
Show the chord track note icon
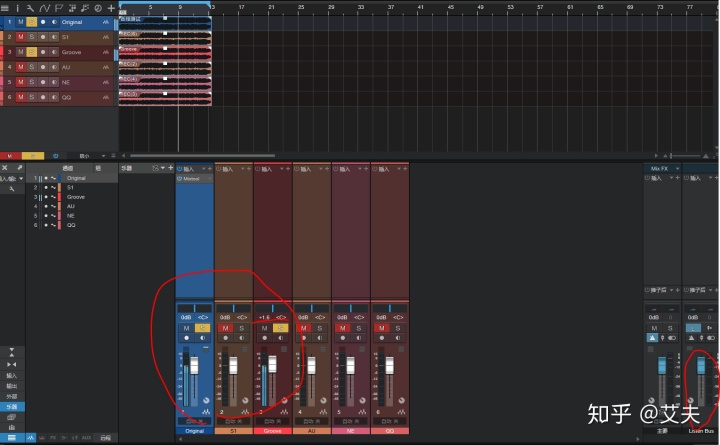tap(85, 8)
